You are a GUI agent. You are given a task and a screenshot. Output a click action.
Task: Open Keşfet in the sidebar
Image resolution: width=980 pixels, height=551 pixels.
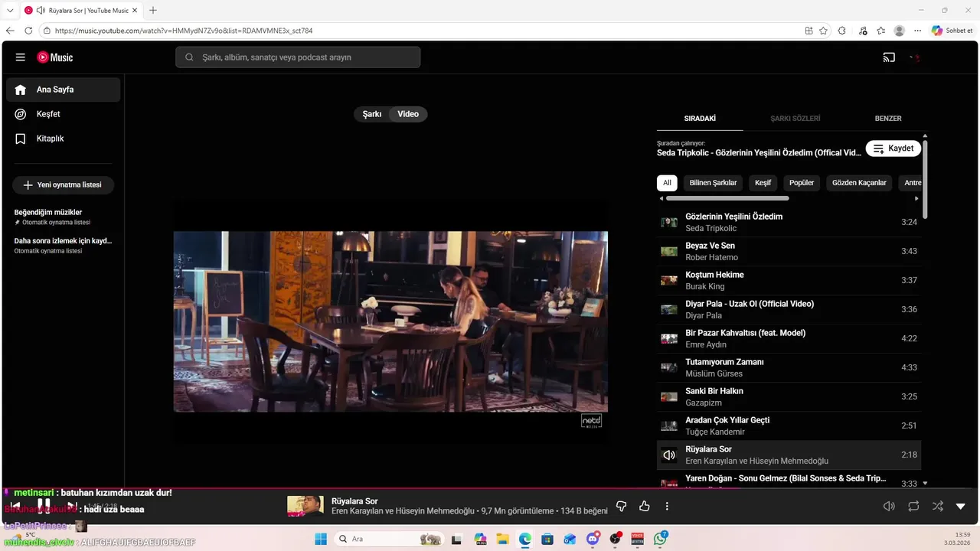(x=64, y=114)
